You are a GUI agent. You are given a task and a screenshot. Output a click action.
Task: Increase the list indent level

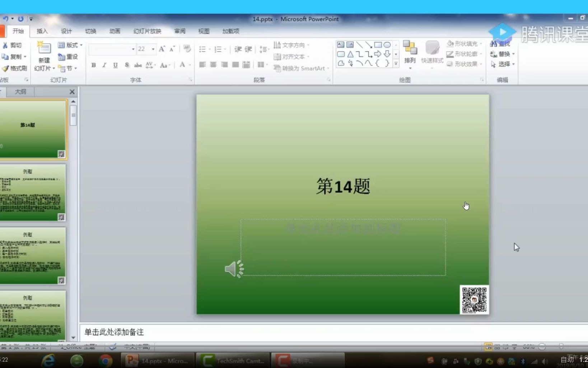pyautogui.click(x=248, y=49)
